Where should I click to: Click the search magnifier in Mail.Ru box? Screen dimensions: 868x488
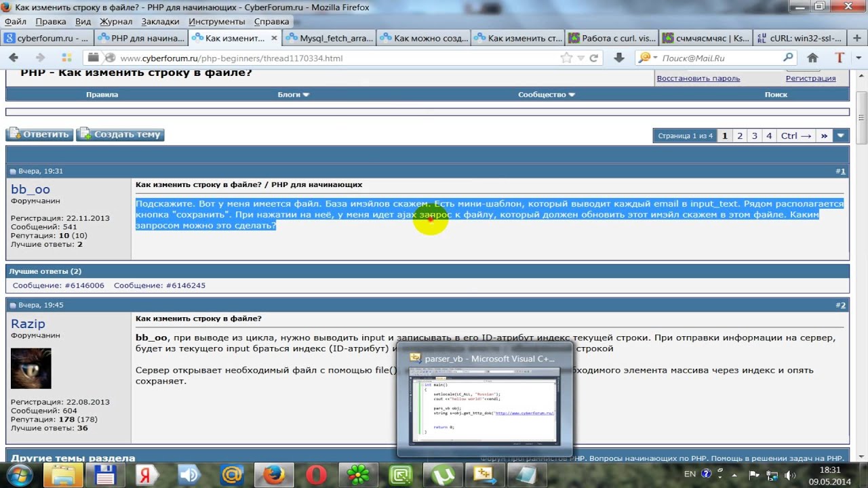pos(788,58)
